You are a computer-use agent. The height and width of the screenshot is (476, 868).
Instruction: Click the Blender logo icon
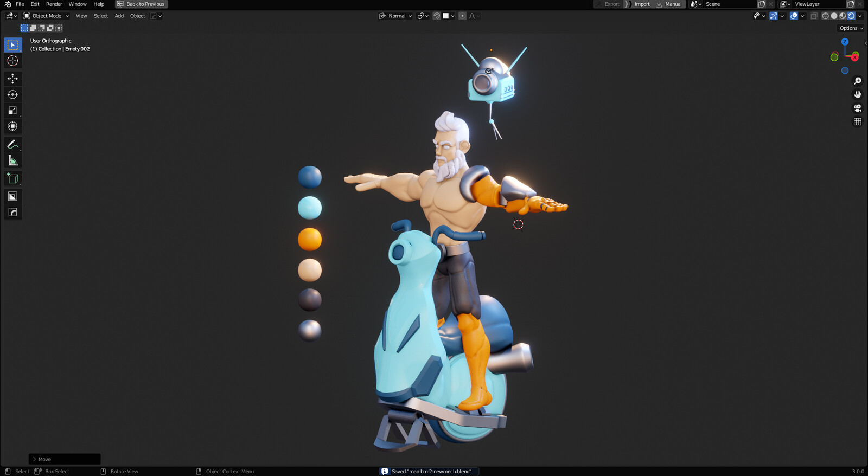point(8,4)
